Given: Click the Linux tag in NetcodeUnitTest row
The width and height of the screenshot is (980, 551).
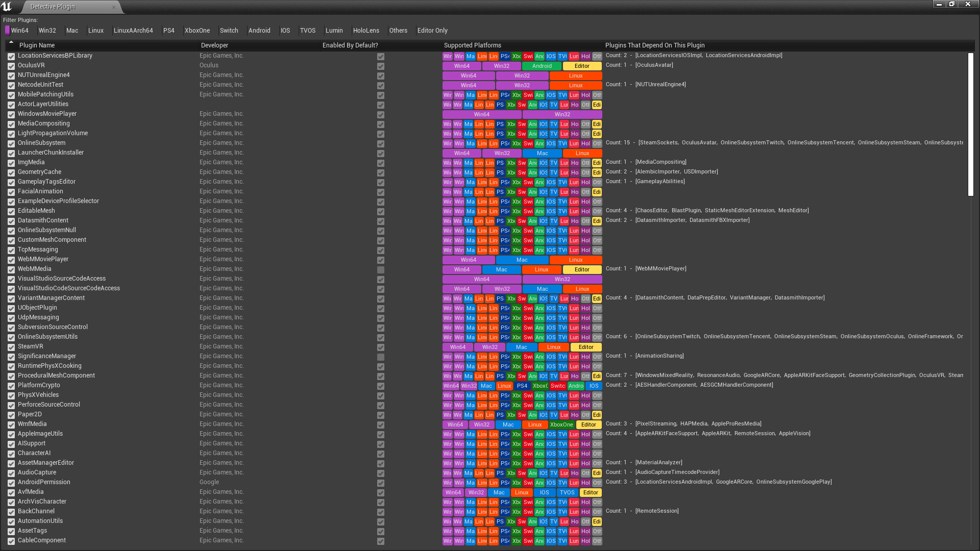Looking at the screenshot, I should [576, 86].
